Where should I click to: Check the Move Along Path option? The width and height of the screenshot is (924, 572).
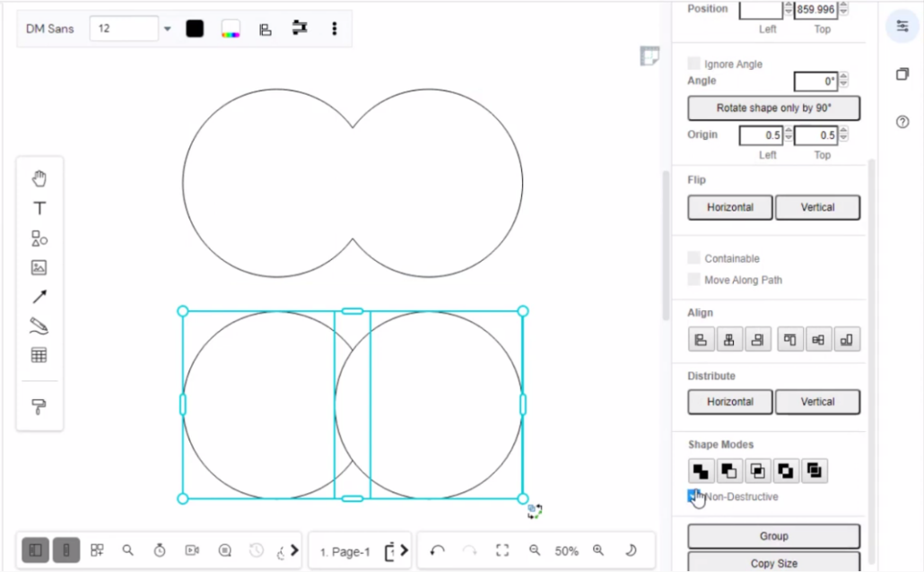pos(693,280)
